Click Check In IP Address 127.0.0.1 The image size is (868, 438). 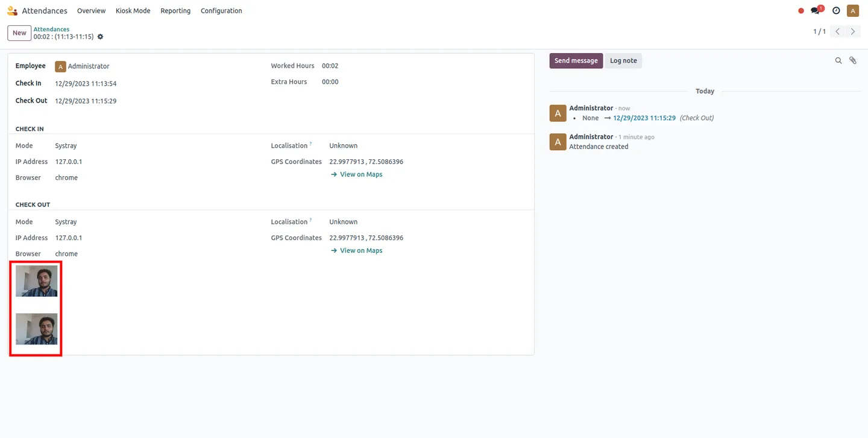pyautogui.click(x=69, y=162)
